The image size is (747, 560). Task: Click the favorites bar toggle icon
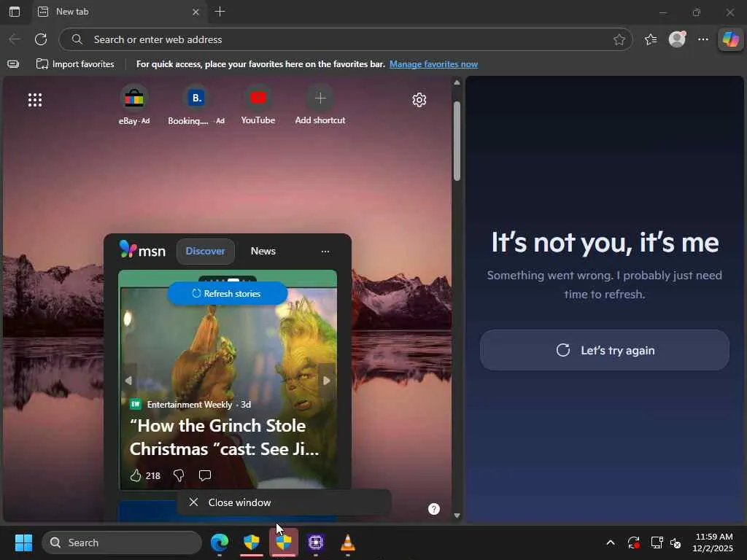pos(13,64)
